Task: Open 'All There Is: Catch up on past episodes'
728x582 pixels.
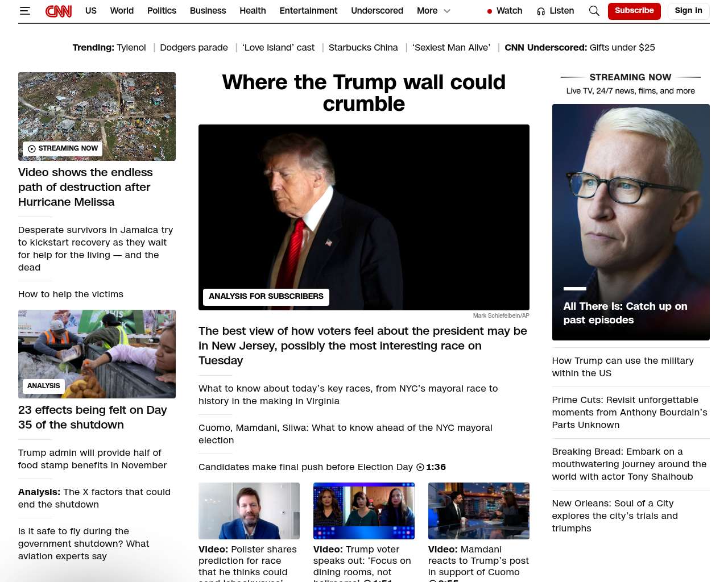Action: 625,313
